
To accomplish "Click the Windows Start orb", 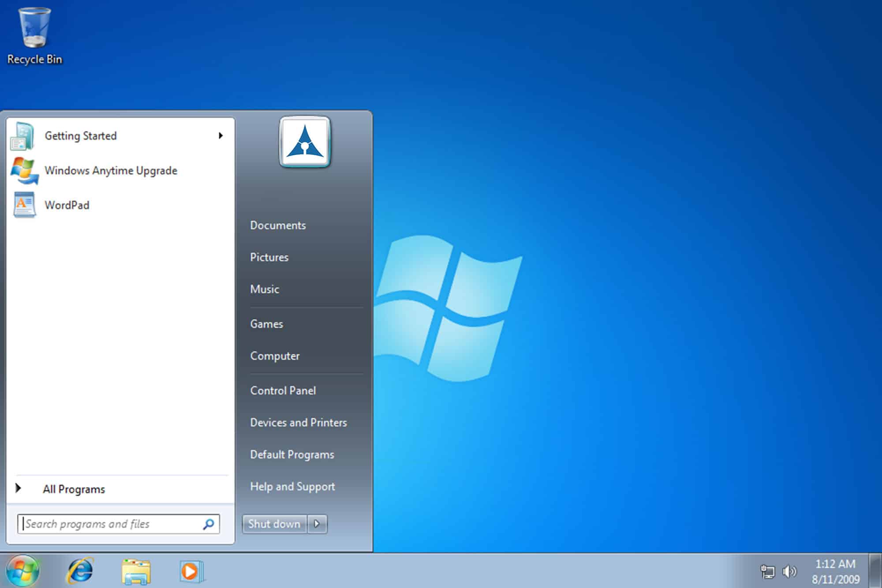I will point(23,571).
